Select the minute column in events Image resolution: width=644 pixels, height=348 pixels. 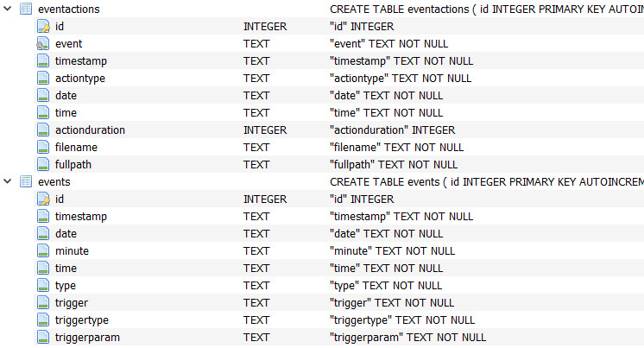click(x=72, y=250)
